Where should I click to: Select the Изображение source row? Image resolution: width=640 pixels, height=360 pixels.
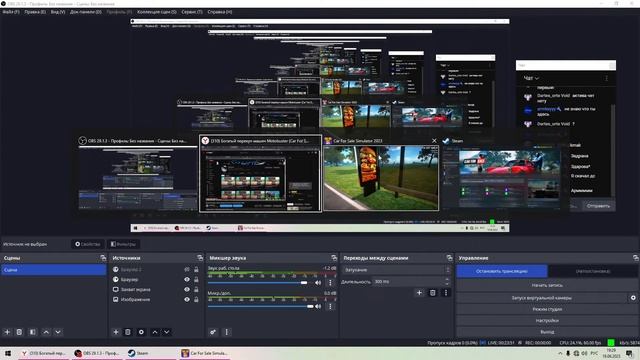(x=156, y=300)
